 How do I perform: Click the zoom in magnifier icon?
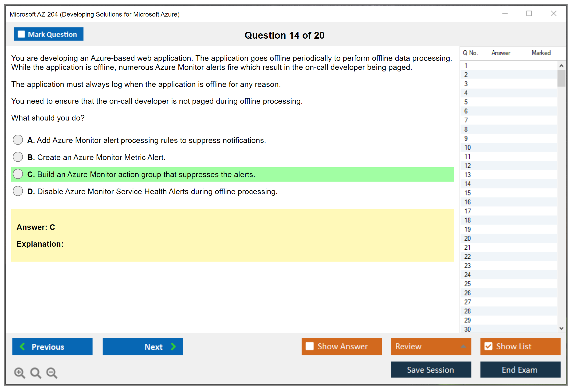pos(19,373)
